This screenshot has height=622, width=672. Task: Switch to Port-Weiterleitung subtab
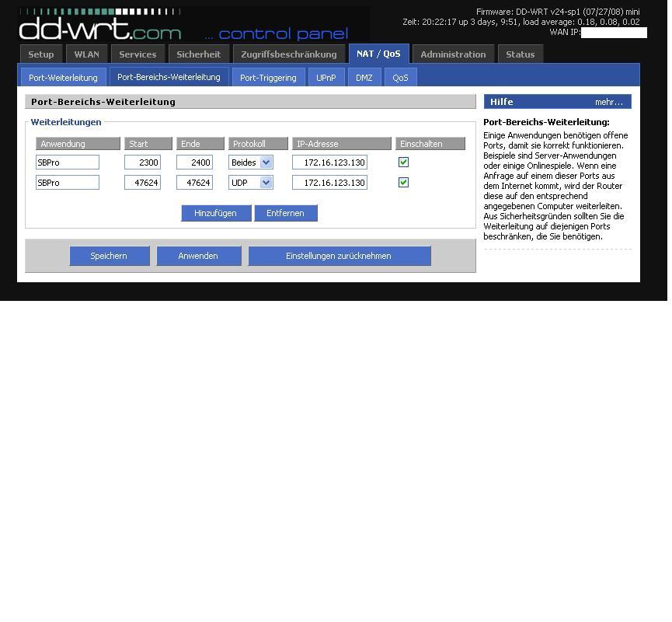coord(63,78)
